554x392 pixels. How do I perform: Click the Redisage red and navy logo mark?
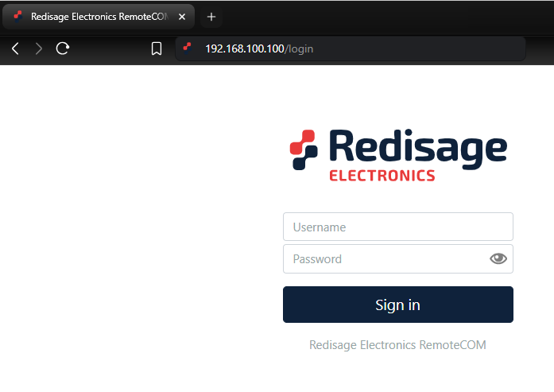tap(304, 149)
